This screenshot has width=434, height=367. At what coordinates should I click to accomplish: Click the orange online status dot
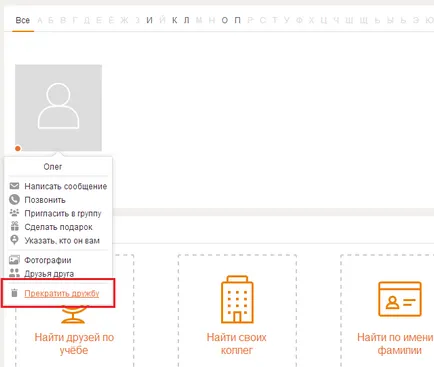coord(18,148)
